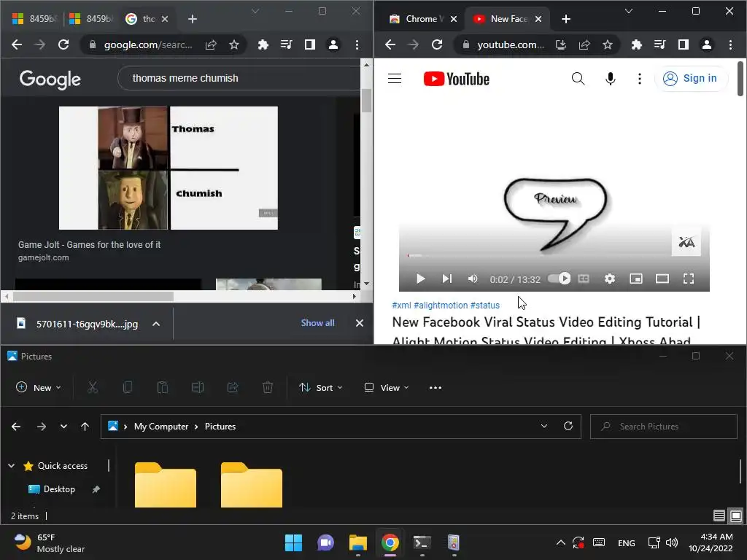
Task: Open the Windows Start button
Action: (x=293, y=542)
